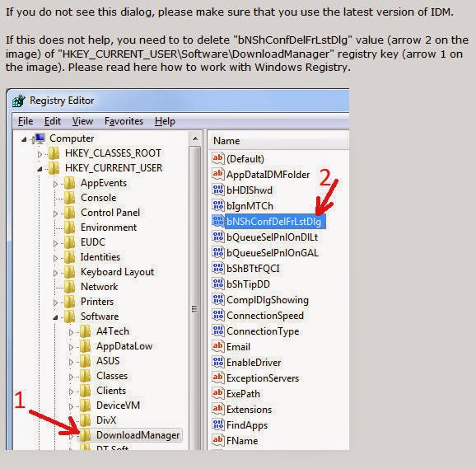The image size is (476, 469).
Task: Select the DownloadManager folder icon
Action: [86, 435]
